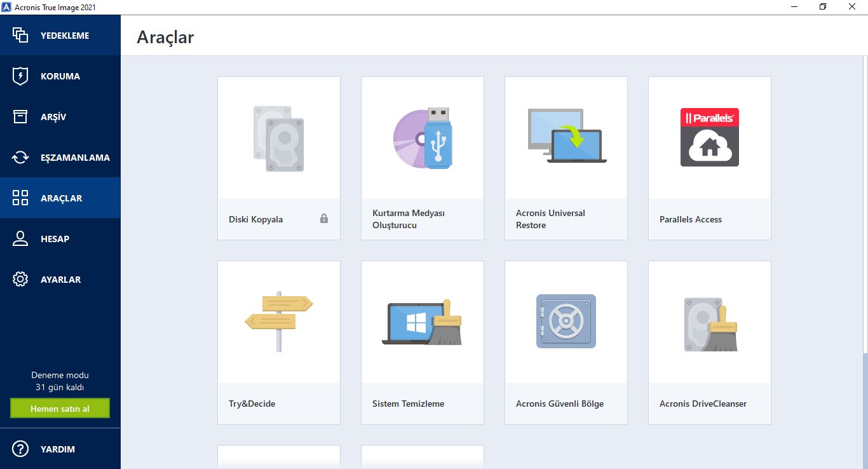Minimize the Acronis window

794,6
